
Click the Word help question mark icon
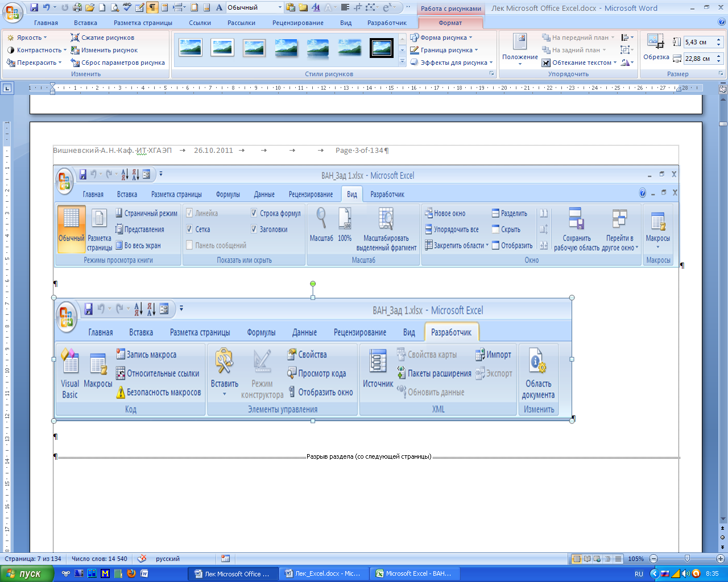[722, 23]
